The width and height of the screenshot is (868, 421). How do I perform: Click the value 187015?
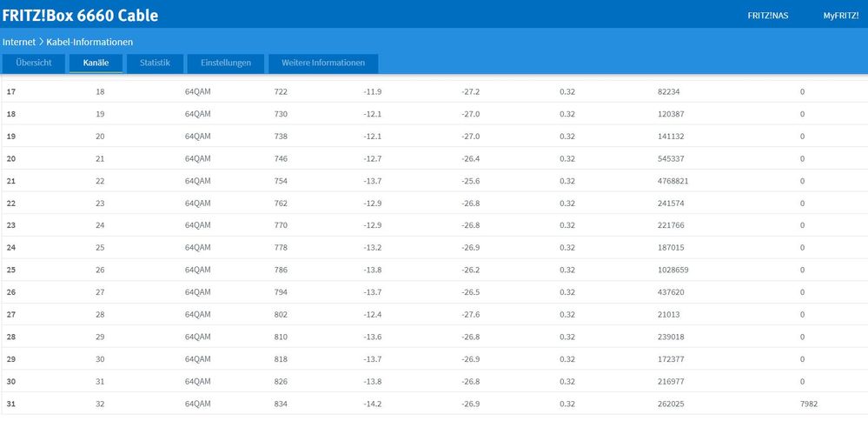[x=671, y=248]
